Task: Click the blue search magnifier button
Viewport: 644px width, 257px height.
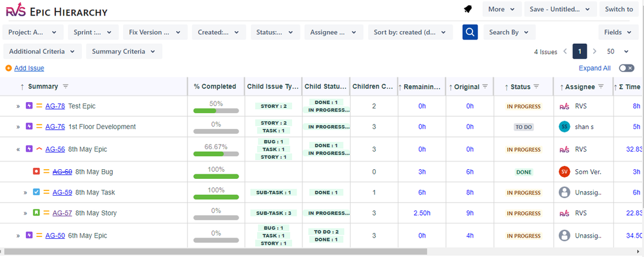Action: point(470,32)
